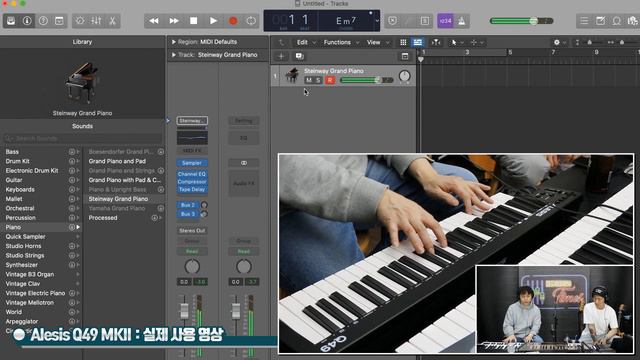640x360 pixels.
Task: Click the Library piano thumbnail image
Action: click(x=82, y=83)
